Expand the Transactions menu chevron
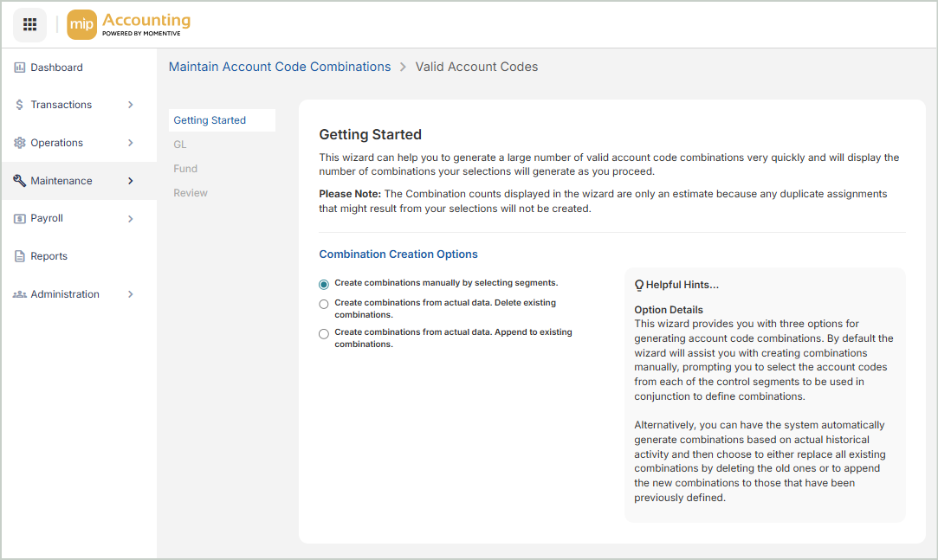This screenshot has width=938, height=560. coord(131,105)
